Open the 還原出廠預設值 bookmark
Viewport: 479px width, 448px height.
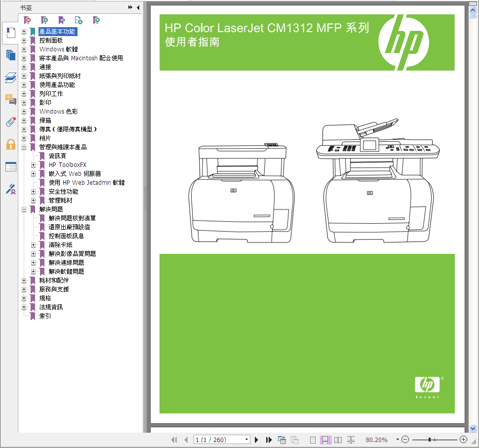click(x=69, y=227)
